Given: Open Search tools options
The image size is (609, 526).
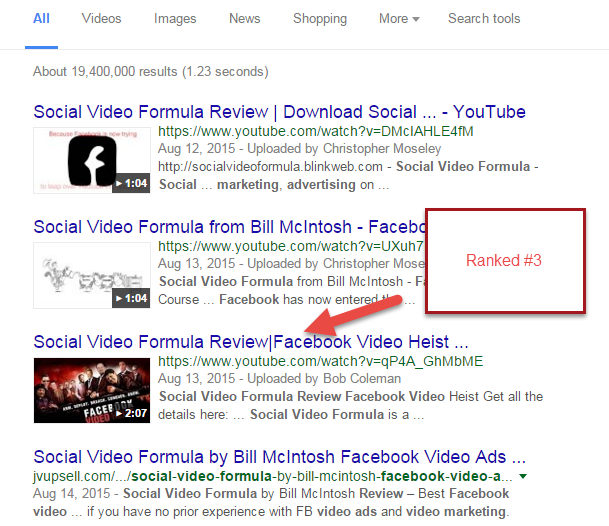Looking at the screenshot, I should [x=484, y=19].
